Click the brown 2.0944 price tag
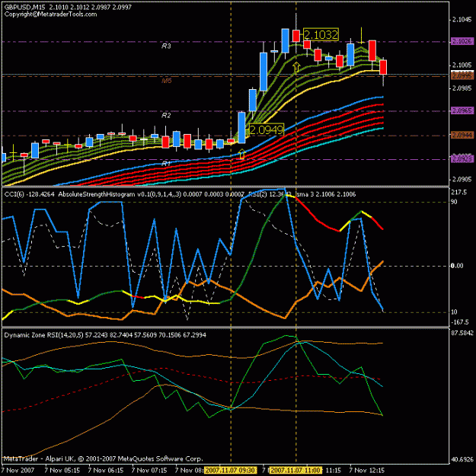This screenshot has width=476, height=476. point(462,135)
